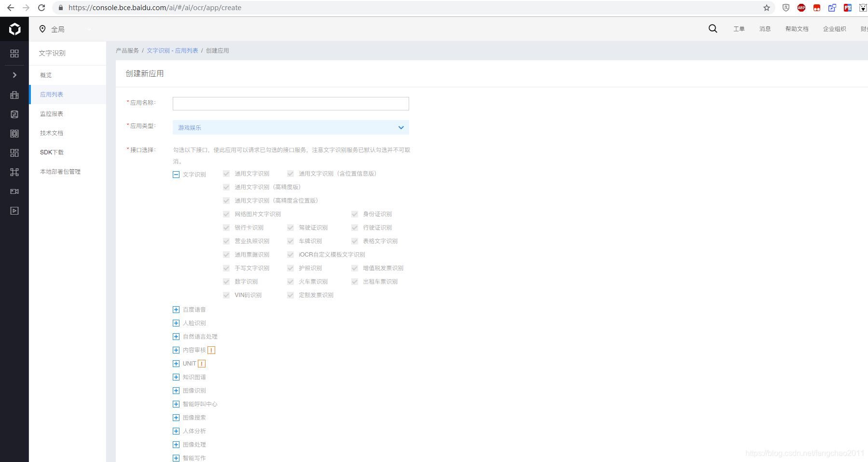
Task: Click the video camera icon in sidebar
Action: pyautogui.click(x=14, y=191)
